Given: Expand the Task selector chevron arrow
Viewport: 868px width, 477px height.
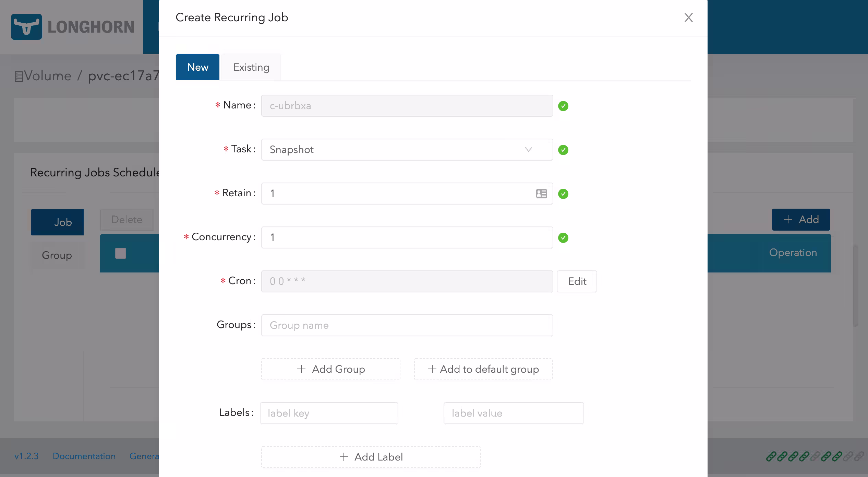Looking at the screenshot, I should click(x=528, y=150).
